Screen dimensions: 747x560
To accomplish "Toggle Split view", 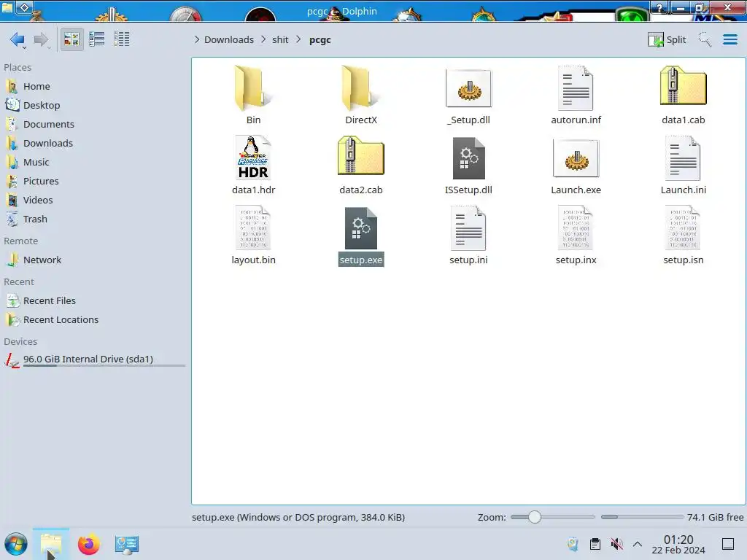I will pyautogui.click(x=667, y=39).
